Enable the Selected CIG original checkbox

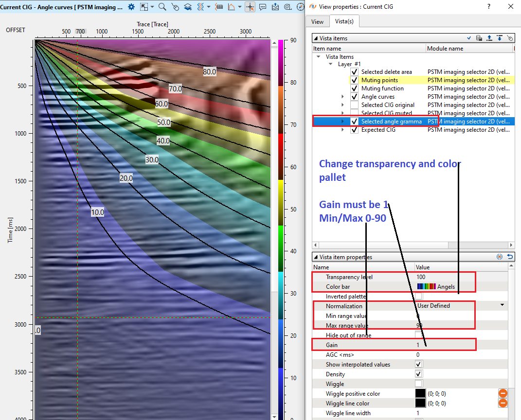click(x=354, y=105)
